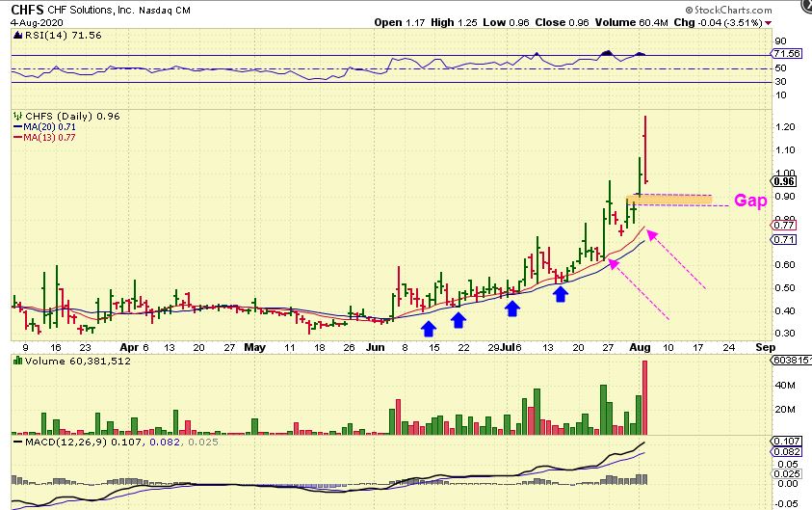Click the 1.20 price axis label
The width and height of the screenshot is (812, 510).
(785, 127)
